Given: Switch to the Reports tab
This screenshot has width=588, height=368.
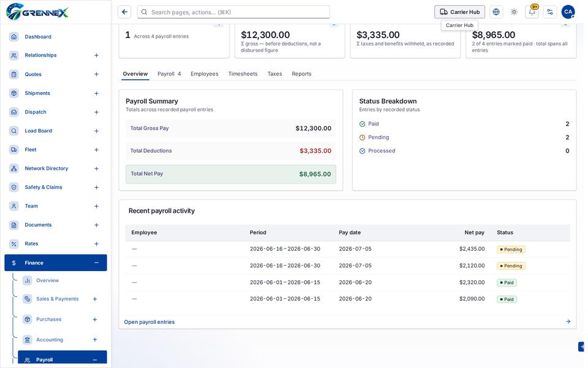Looking at the screenshot, I should click(x=301, y=74).
